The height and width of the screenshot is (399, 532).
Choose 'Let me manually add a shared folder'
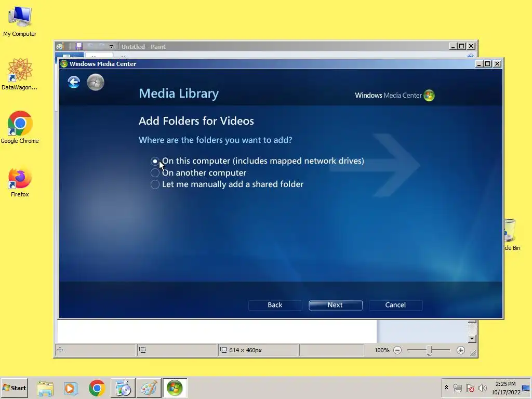[x=155, y=184]
